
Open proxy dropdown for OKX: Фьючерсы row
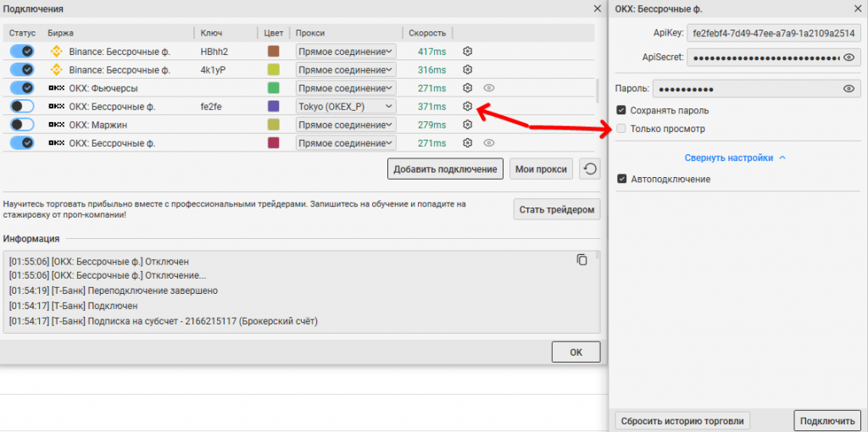point(346,88)
